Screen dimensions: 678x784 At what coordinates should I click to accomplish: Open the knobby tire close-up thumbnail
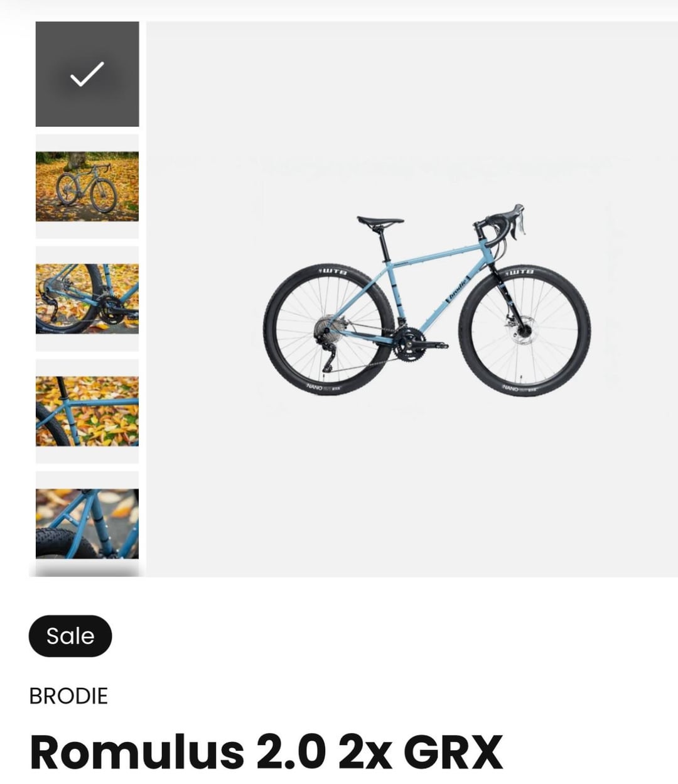pyautogui.click(x=87, y=524)
